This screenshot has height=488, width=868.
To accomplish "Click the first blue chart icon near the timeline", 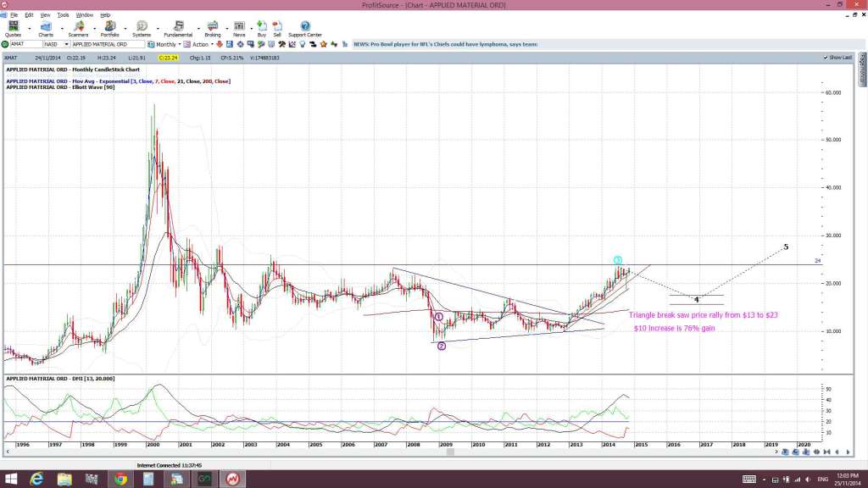I will 785,452.
